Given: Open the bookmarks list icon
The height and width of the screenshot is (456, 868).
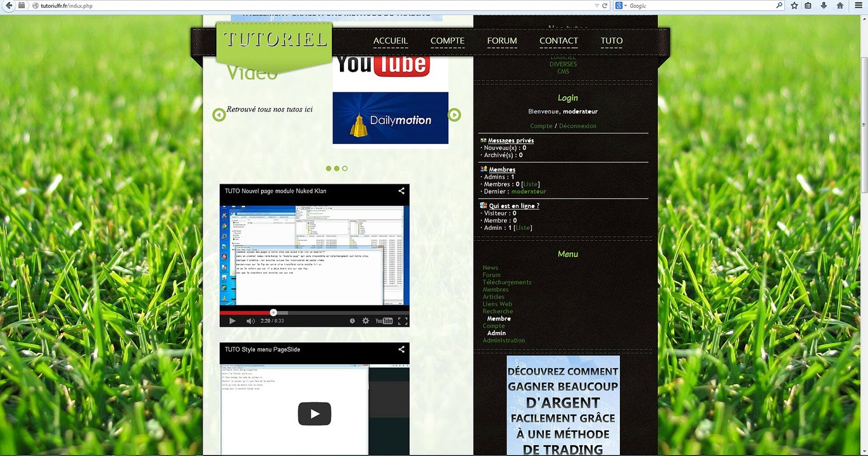Looking at the screenshot, I should pyautogui.click(x=808, y=5).
